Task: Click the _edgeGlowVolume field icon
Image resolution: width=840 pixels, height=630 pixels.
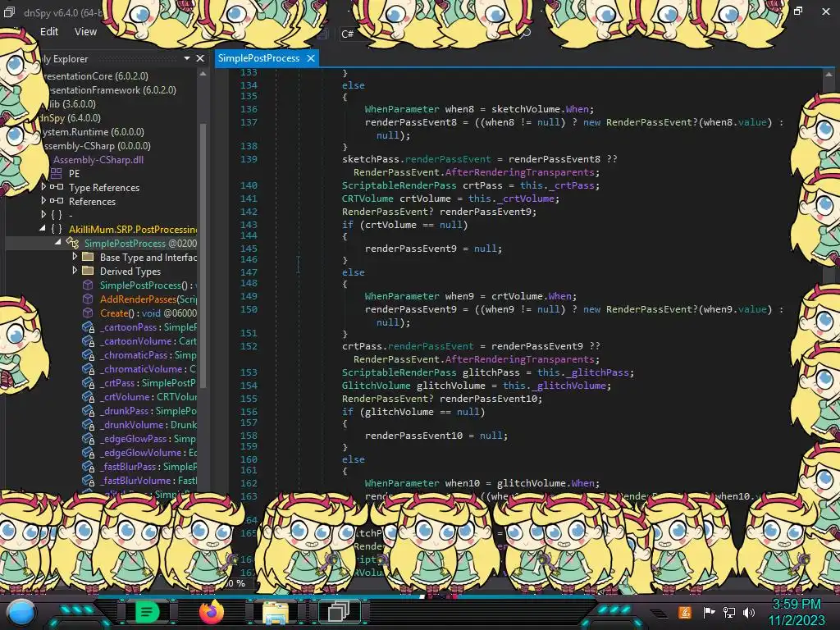Action: tap(88, 453)
